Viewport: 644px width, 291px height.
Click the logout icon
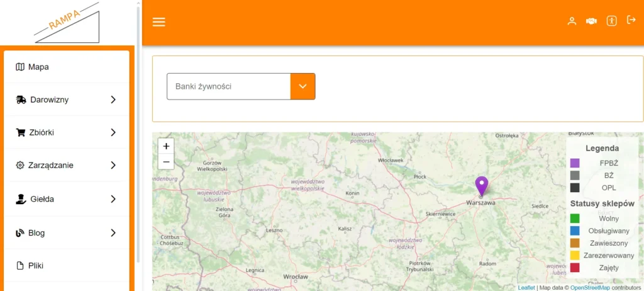click(x=631, y=20)
